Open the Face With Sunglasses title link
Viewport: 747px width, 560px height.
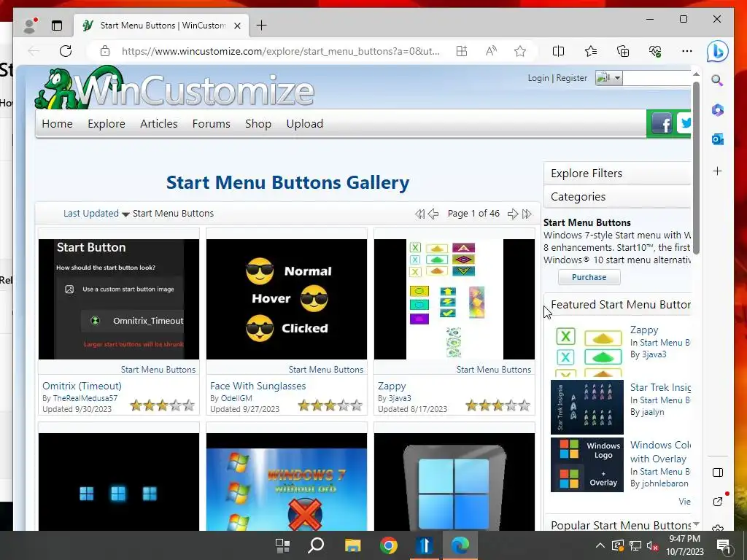[x=258, y=386]
